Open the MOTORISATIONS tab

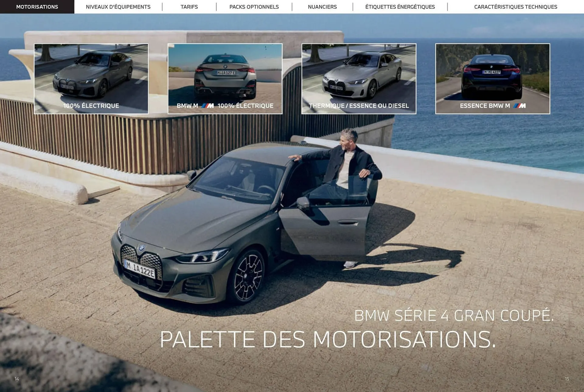click(37, 6)
